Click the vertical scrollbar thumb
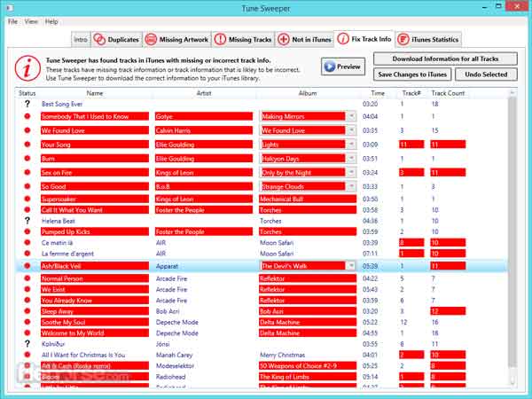This screenshot has height=399, width=532. click(512, 234)
